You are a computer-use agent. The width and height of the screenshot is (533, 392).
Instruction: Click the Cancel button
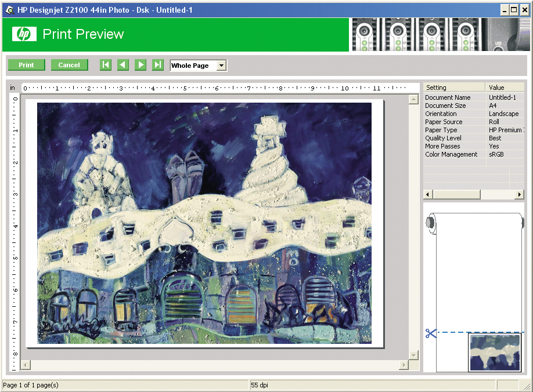pyautogui.click(x=69, y=65)
